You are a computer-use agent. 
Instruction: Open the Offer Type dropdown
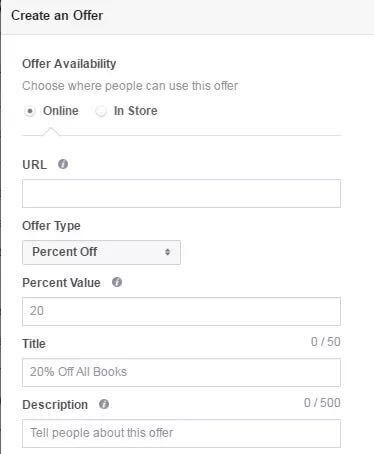point(101,252)
